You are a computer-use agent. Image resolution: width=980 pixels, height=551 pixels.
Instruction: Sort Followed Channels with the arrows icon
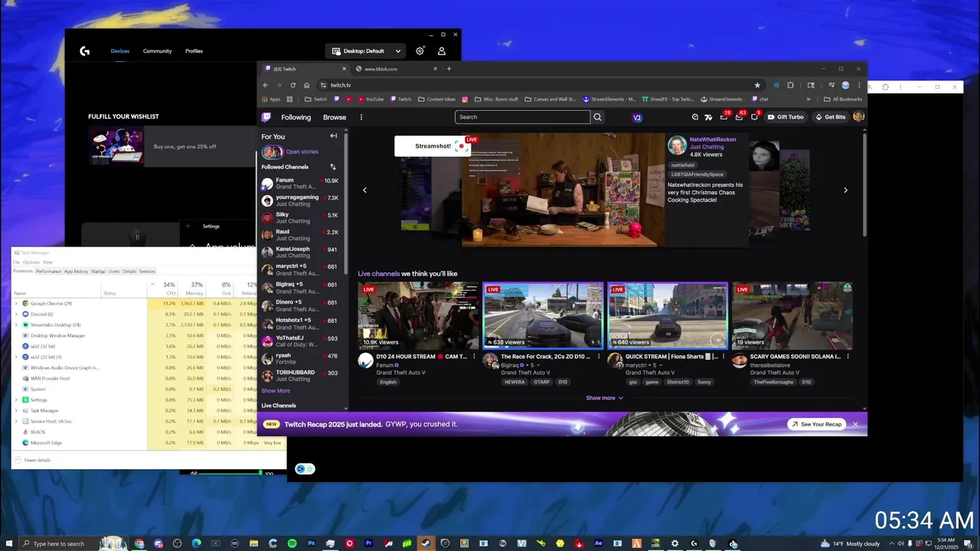[x=332, y=167]
